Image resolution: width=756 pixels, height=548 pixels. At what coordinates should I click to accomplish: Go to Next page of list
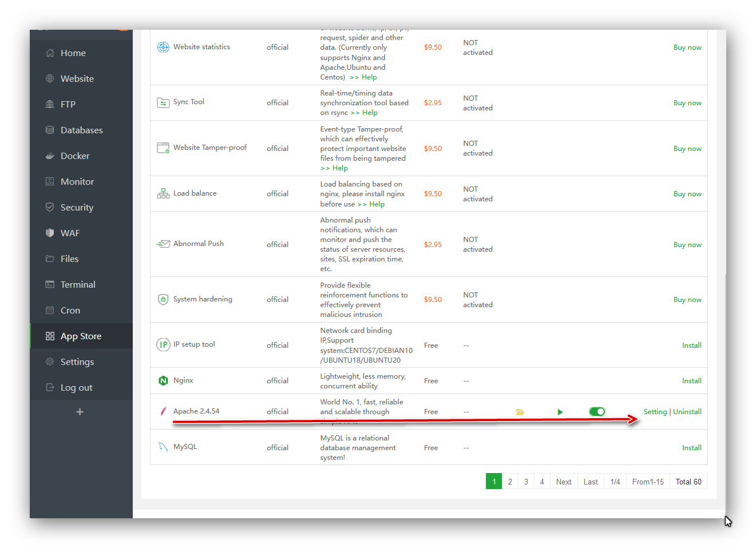click(564, 482)
